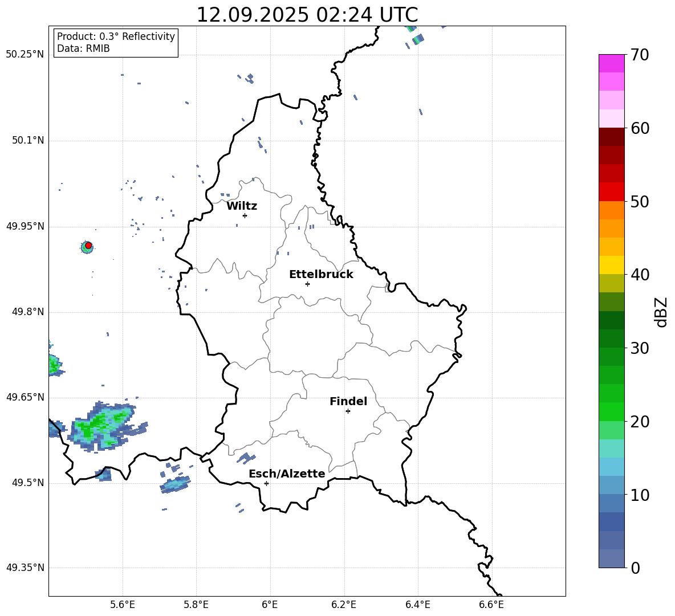Image resolution: width=675 pixels, height=616 pixels.
Task: Click the Ettelbruck cross marker
Action: click(307, 284)
